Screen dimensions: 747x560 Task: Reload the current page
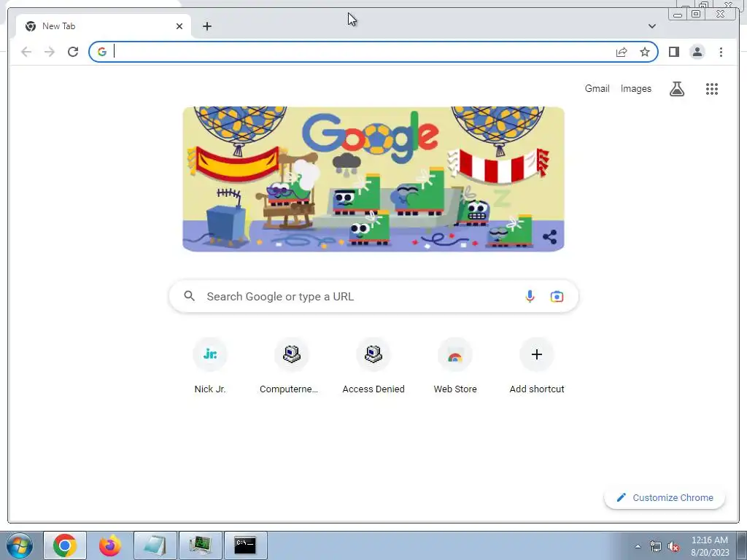73,52
